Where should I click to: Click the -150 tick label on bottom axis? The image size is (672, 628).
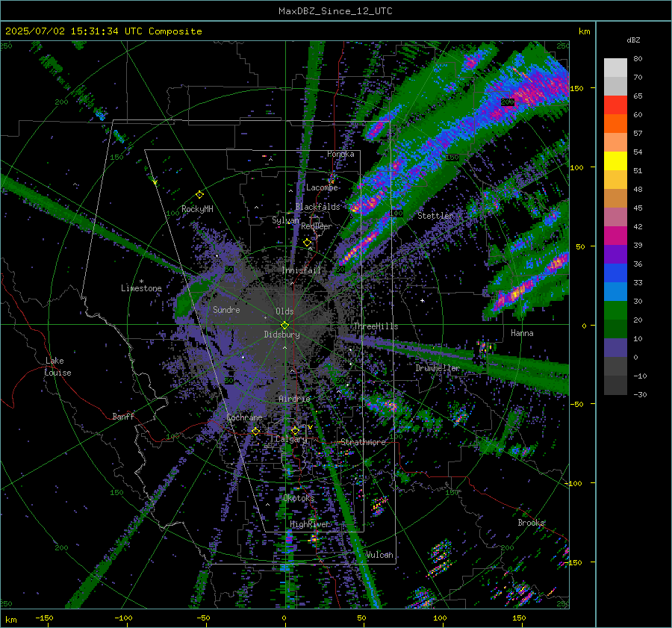[x=44, y=618]
